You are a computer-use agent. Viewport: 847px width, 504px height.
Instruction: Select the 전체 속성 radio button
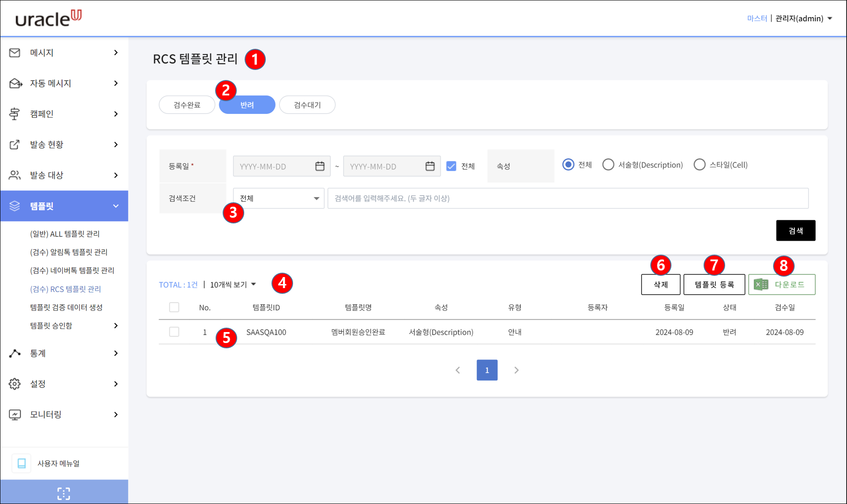tap(568, 164)
